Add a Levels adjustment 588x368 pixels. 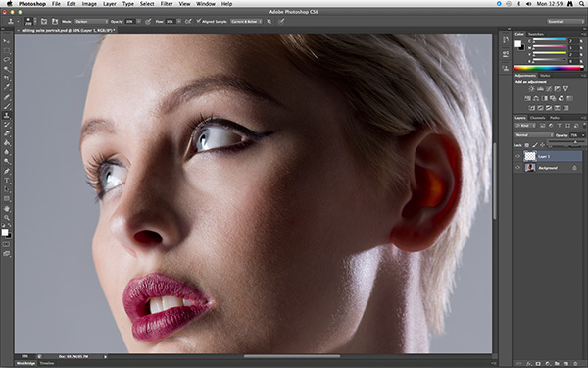[540, 89]
